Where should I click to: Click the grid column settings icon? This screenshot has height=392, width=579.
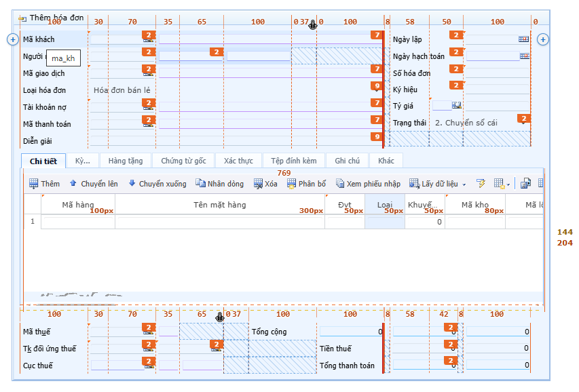[499, 183]
